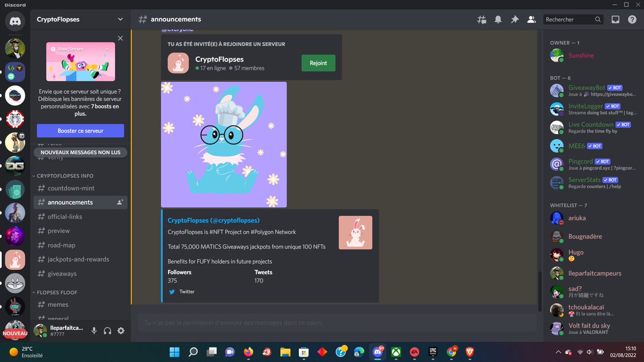The image size is (644, 362).
Task: Open CryptoFlopses (@cryptoflopses) Twitter link
Action: coord(214,220)
